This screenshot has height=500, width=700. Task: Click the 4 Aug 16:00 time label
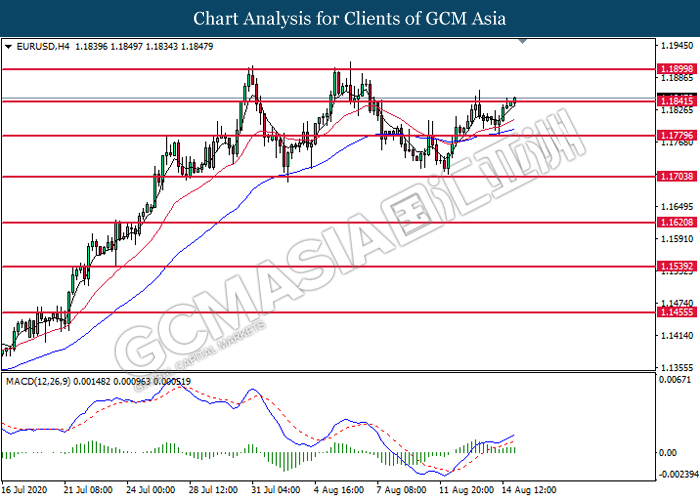coord(338,490)
